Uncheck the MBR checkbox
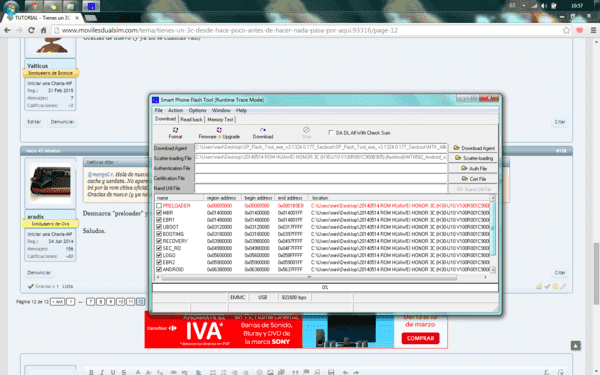Viewport: 600px width, 375px height. tap(159, 213)
